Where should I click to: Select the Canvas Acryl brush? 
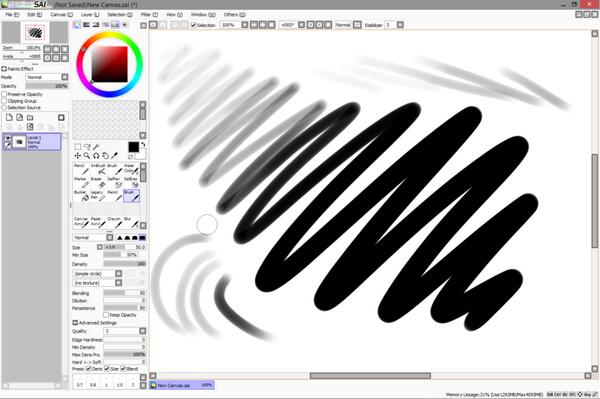81,222
